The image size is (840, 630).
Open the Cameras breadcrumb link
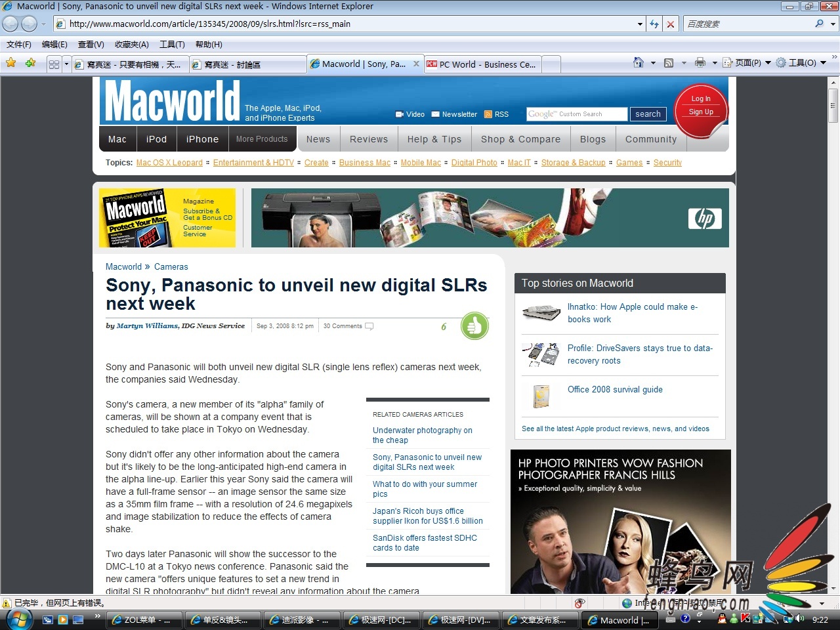coord(171,267)
